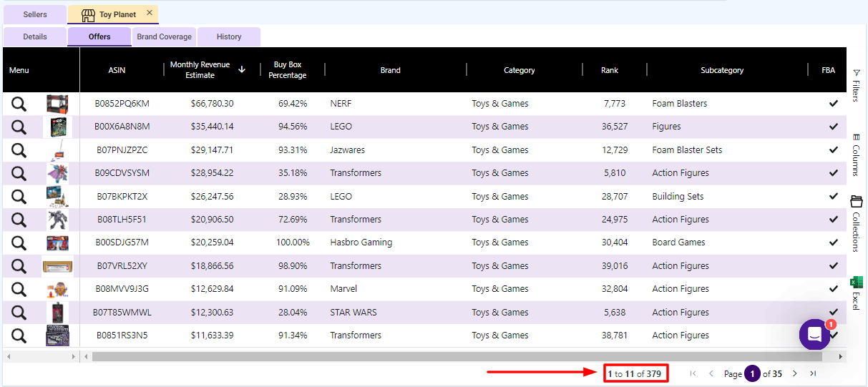Click the Menu column header
The width and height of the screenshot is (868, 387).
(x=19, y=70)
